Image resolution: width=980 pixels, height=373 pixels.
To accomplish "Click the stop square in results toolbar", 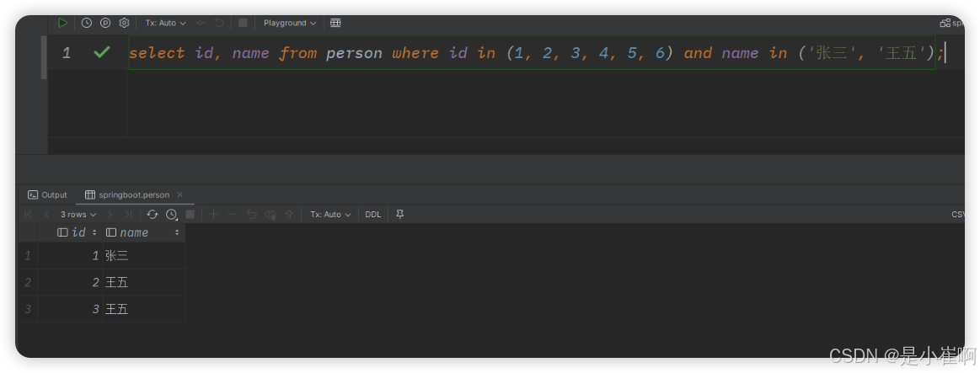I will click(x=190, y=215).
